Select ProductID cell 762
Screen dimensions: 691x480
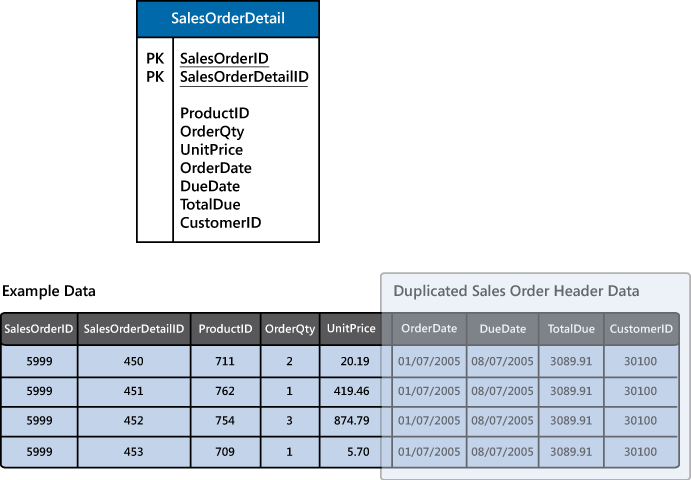point(225,391)
